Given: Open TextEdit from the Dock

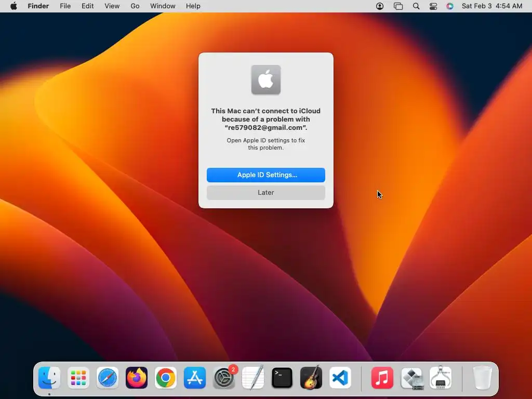Looking at the screenshot, I should [x=253, y=378].
